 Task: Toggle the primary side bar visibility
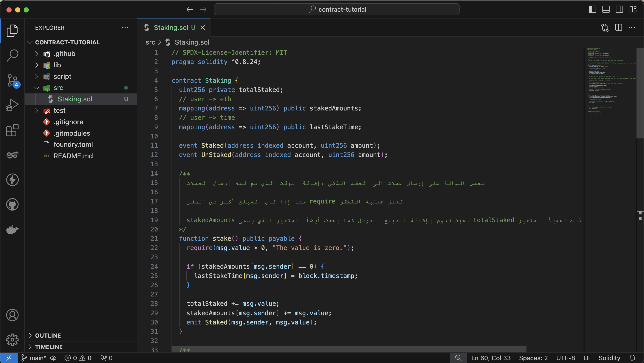pos(592,9)
